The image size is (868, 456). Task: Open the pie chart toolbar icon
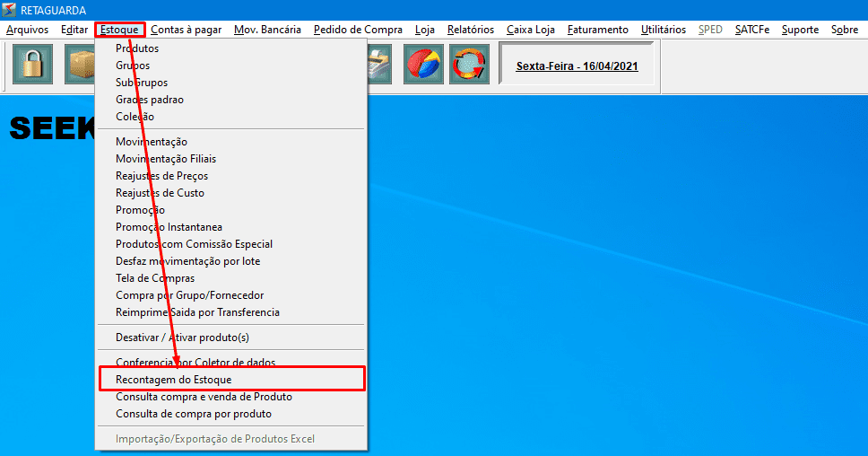(423, 65)
